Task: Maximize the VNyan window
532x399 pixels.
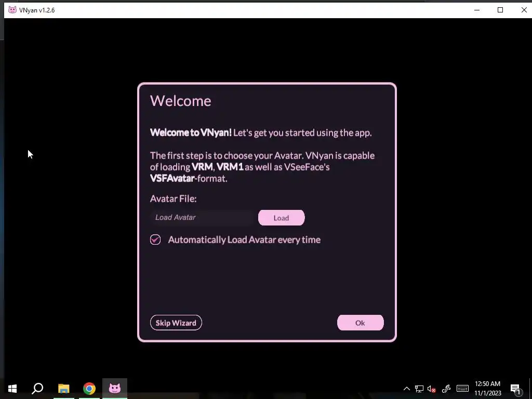Action: click(500, 10)
